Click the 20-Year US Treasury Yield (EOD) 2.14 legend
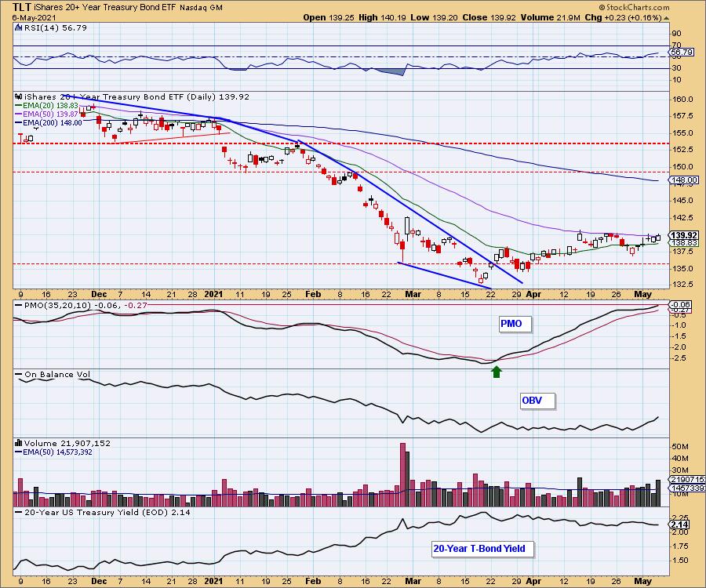The width and height of the screenshot is (706, 588). pos(103,513)
